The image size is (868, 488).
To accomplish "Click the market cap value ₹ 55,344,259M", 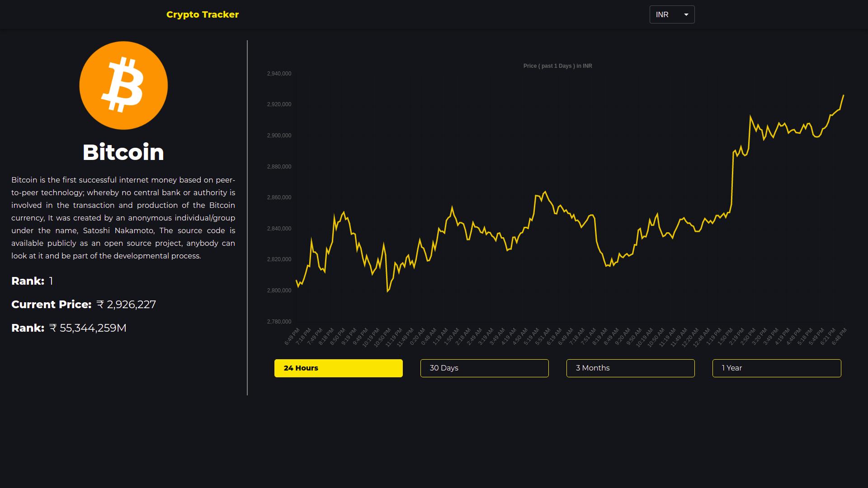I will pyautogui.click(x=88, y=328).
